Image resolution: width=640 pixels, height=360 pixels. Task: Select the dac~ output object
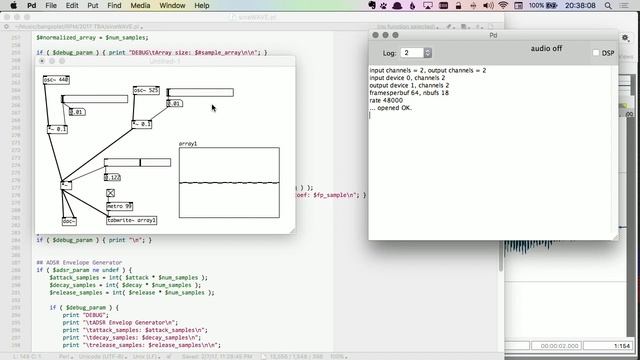coord(69,221)
